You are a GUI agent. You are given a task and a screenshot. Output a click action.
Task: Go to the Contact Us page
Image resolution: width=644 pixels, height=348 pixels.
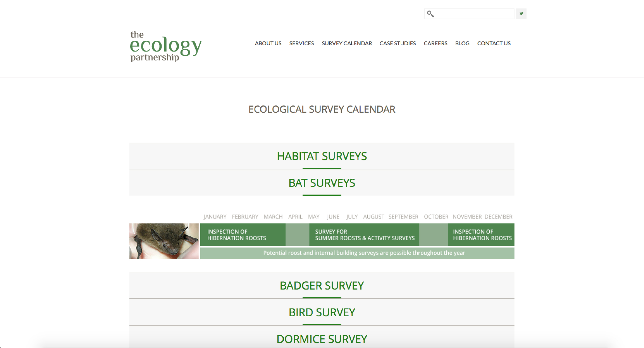coord(494,43)
